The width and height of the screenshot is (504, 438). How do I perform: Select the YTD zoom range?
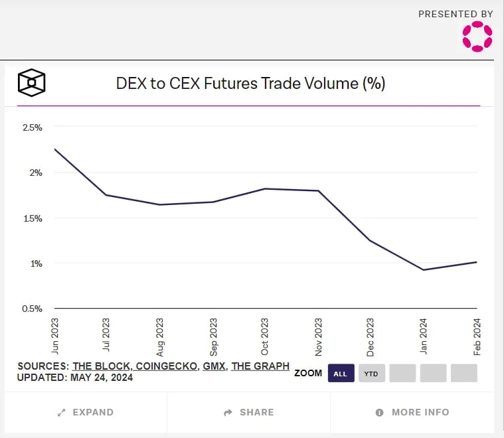(372, 373)
